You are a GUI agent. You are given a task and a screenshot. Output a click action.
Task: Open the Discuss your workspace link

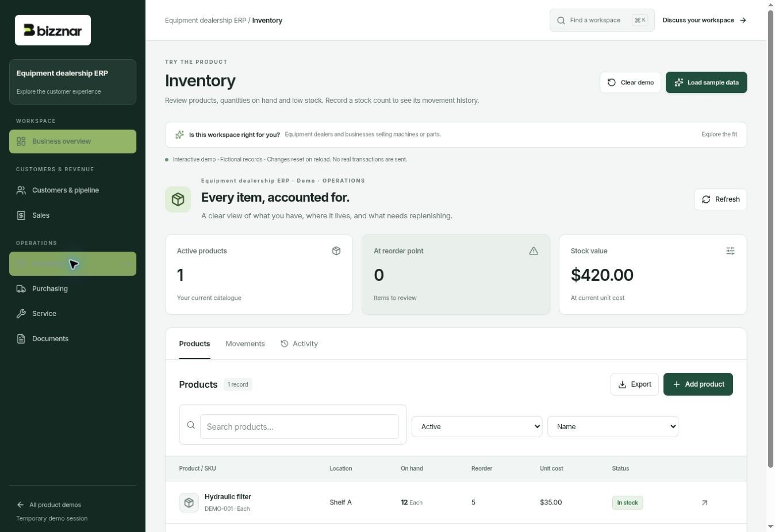[704, 20]
